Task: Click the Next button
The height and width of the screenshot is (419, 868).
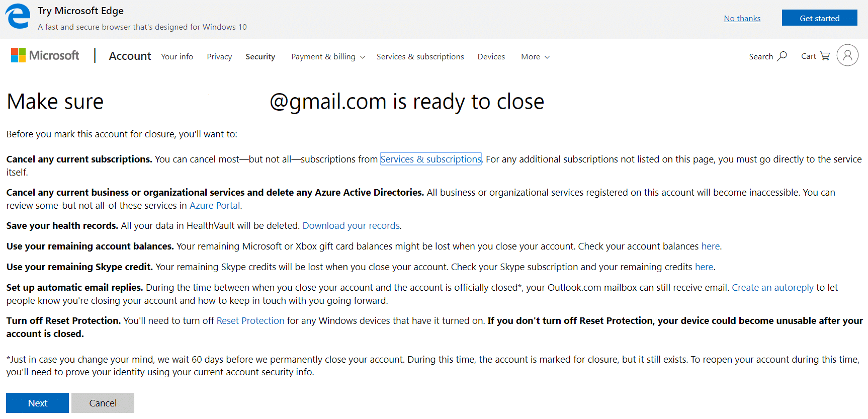Action: (x=37, y=403)
